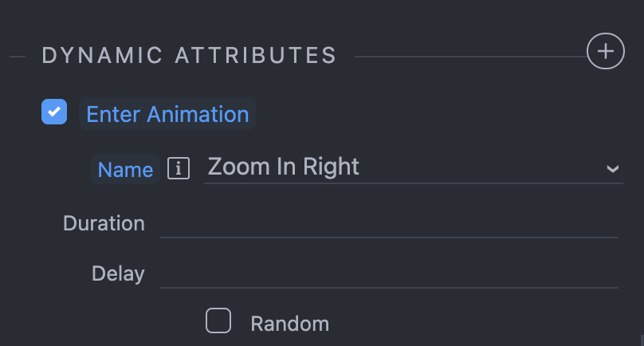
Task: Select the Enter Animation blue label
Action: pyautogui.click(x=167, y=114)
